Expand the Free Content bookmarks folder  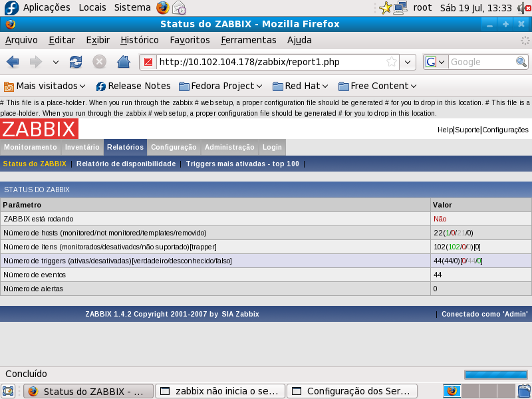[377, 86]
